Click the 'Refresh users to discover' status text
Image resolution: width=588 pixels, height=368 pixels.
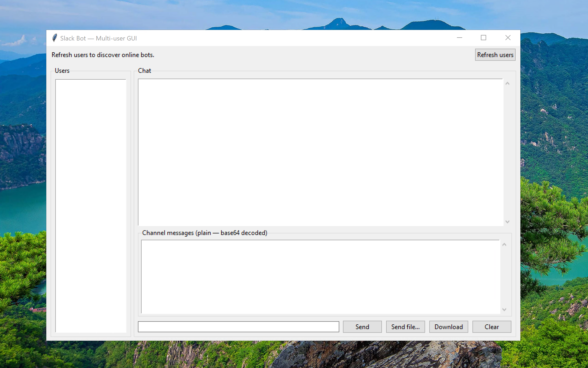(x=103, y=55)
